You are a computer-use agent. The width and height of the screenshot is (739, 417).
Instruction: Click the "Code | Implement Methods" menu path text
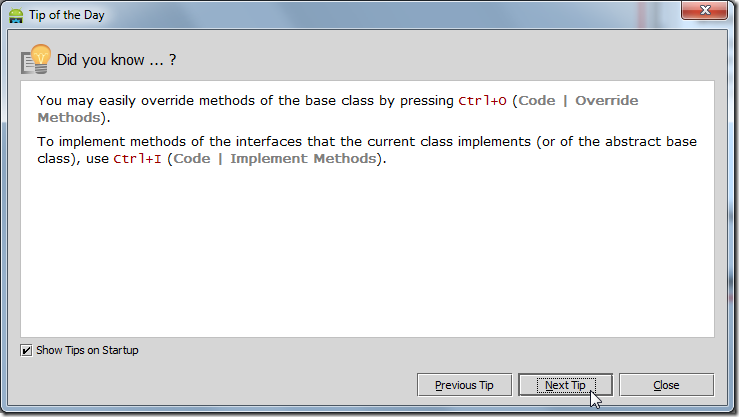tap(275, 159)
